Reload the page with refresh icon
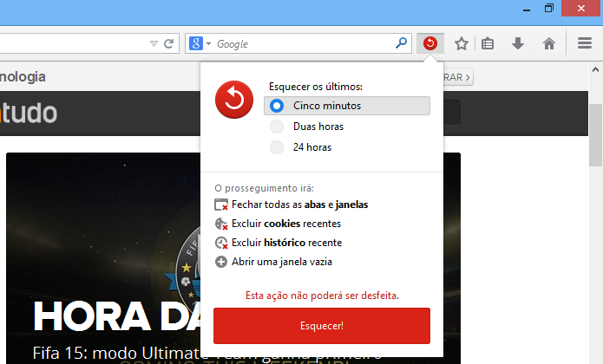 [168, 43]
